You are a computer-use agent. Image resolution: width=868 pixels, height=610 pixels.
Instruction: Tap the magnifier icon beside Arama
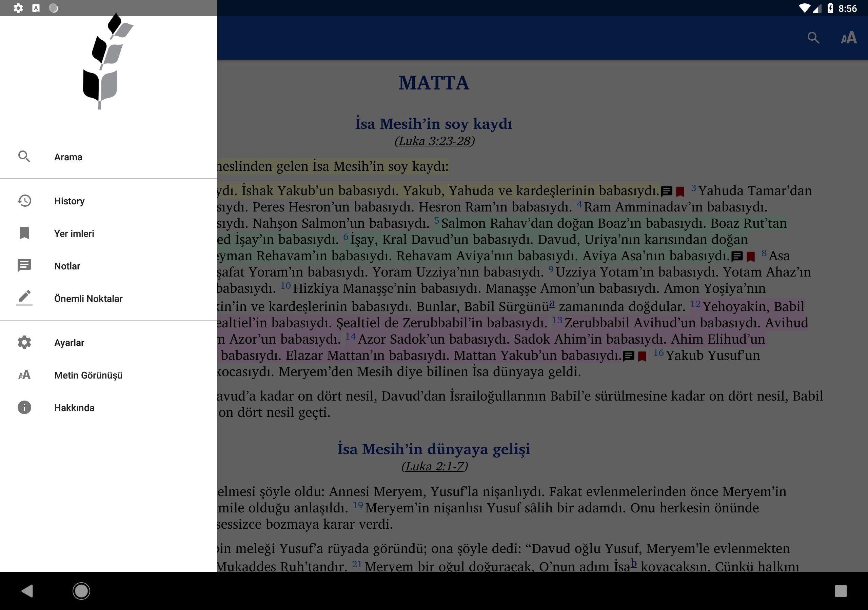24,157
